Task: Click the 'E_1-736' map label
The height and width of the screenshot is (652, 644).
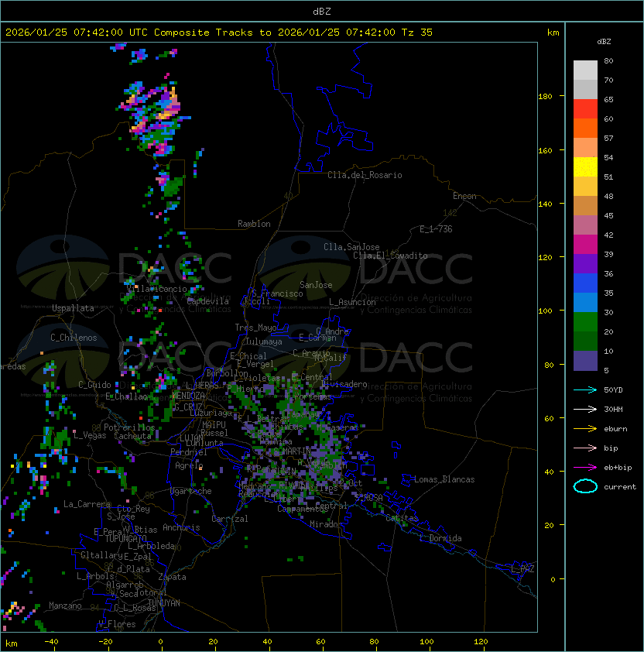Action: [x=436, y=229]
